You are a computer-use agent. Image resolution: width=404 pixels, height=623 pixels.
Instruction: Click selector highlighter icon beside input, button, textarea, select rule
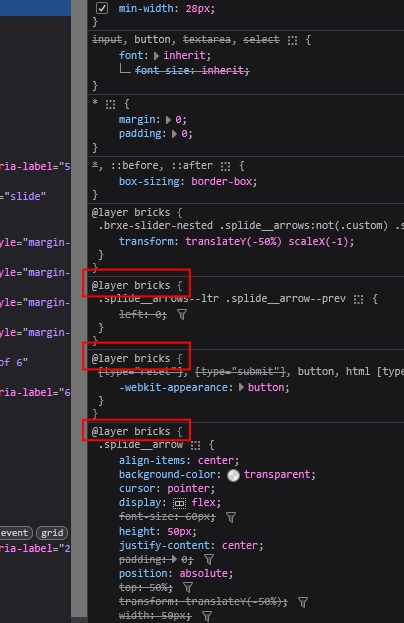(292, 40)
